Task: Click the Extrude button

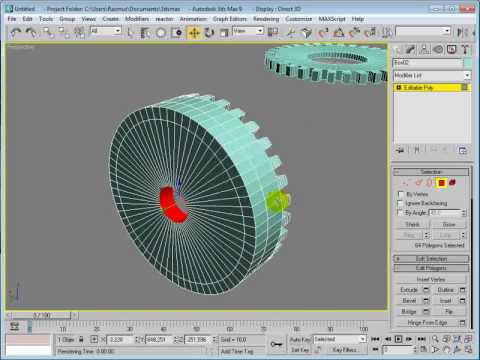Action: pos(409,290)
